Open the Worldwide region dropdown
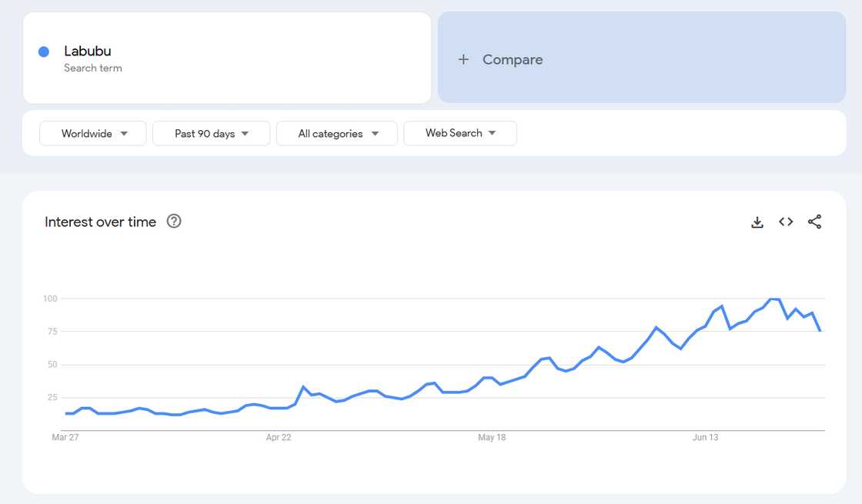862x504 pixels. tap(92, 133)
